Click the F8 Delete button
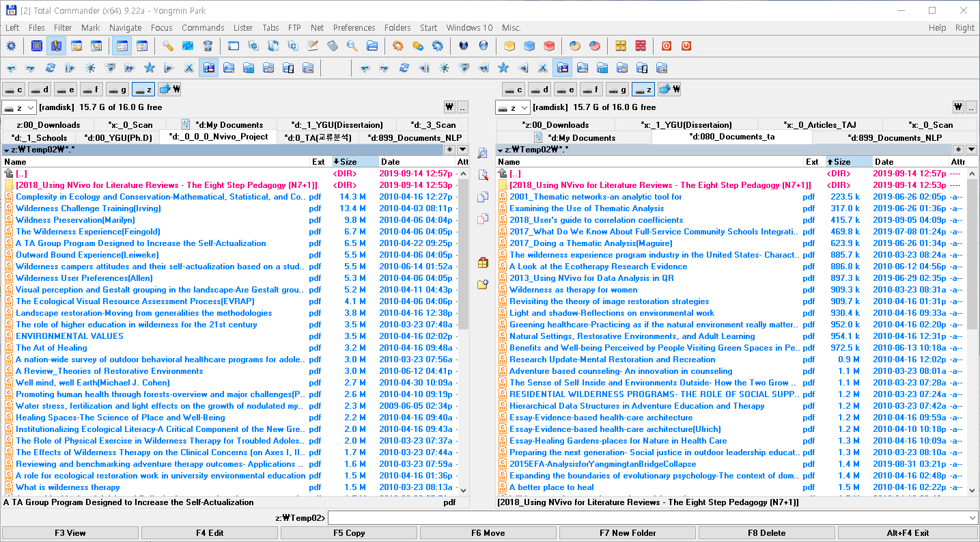Viewport: 980px width, 542px height. point(767,533)
